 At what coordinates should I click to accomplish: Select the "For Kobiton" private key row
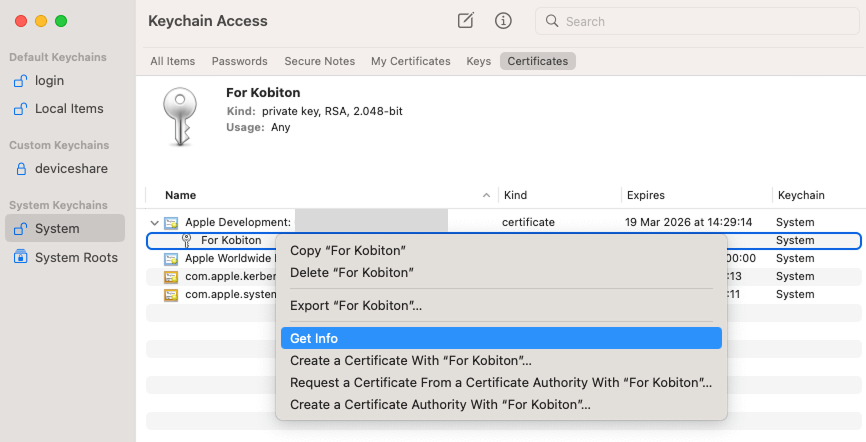[504, 241]
